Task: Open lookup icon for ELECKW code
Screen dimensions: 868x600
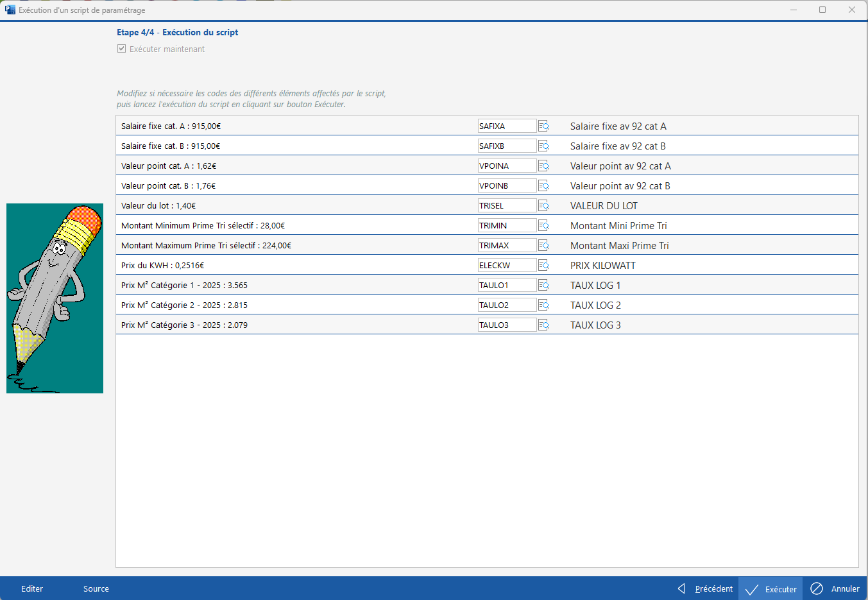Action: pyautogui.click(x=543, y=266)
